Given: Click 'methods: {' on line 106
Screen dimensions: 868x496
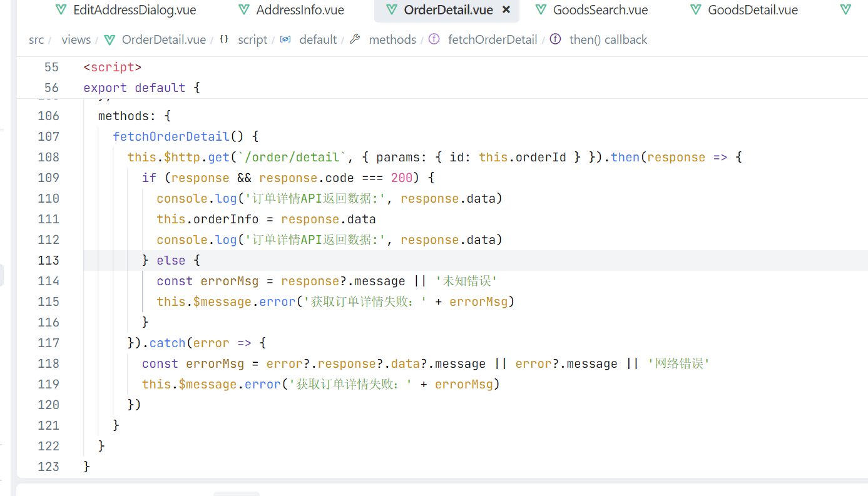Looking at the screenshot, I should 135,116.
